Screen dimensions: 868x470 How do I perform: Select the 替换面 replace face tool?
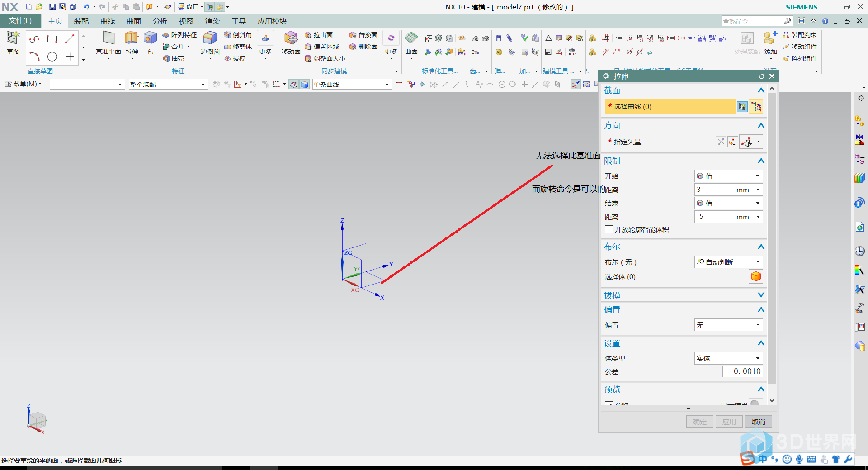pos(363,35)
